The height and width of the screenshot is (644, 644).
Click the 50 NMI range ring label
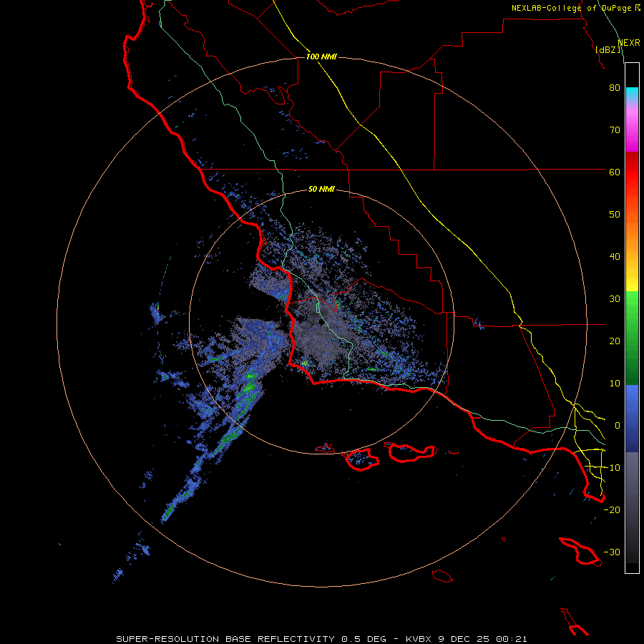click(x=321, y=189)
